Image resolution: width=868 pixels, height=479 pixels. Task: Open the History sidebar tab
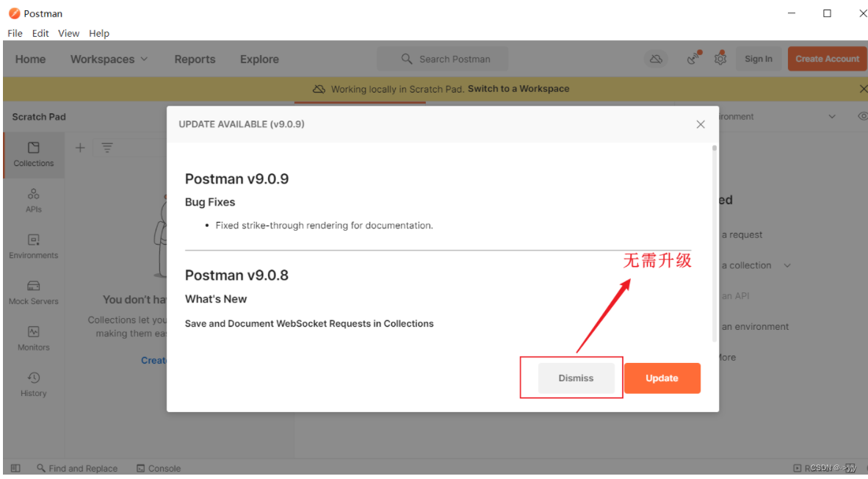point(33,384)
